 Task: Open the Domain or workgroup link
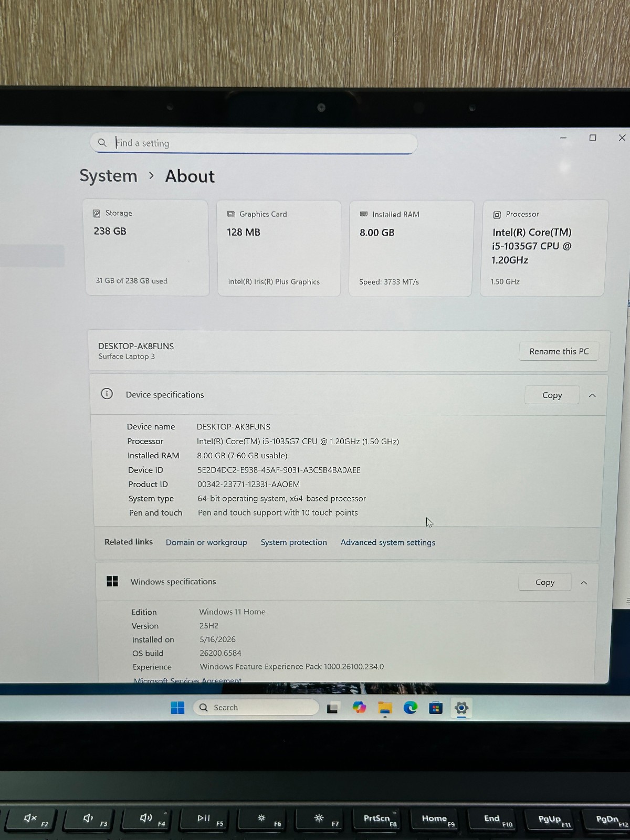click(x=206, y=542)
